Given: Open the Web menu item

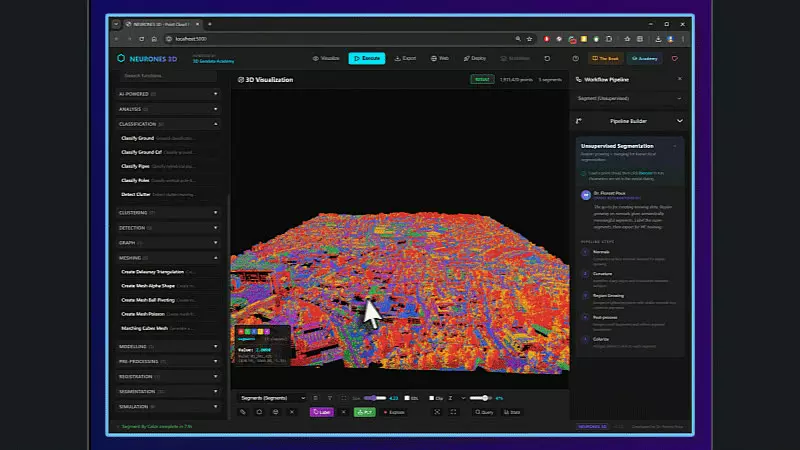Looking at the screenshot, I should 440,58.
